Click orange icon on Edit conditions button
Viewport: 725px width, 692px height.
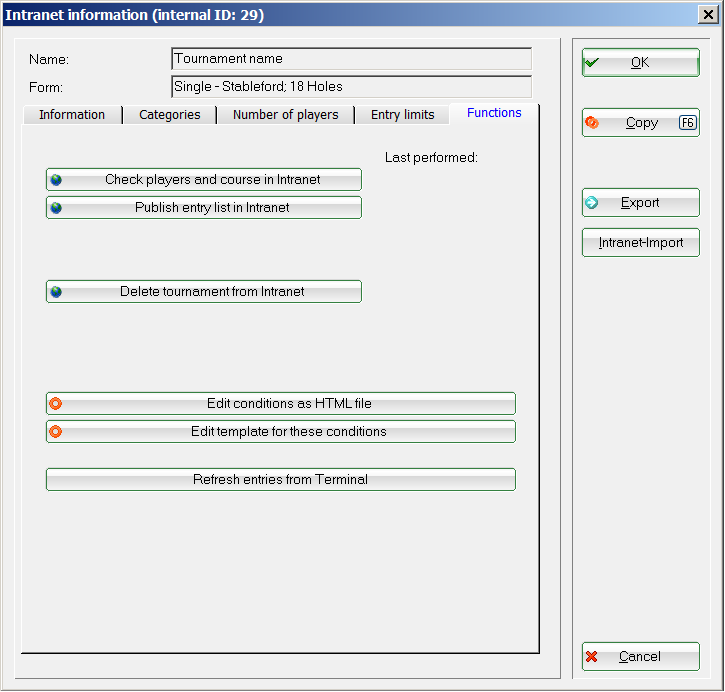point(56,404)
